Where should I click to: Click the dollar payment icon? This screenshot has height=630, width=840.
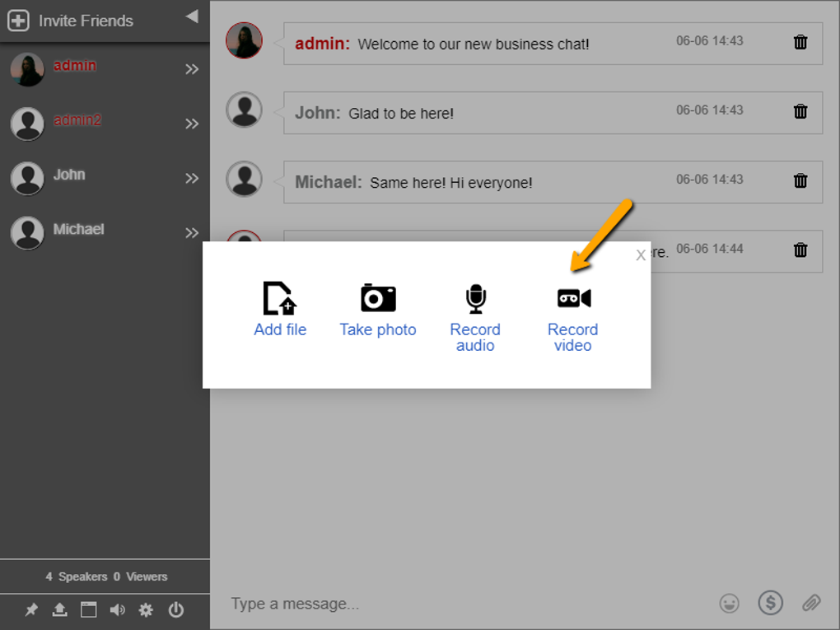[771, 604]
